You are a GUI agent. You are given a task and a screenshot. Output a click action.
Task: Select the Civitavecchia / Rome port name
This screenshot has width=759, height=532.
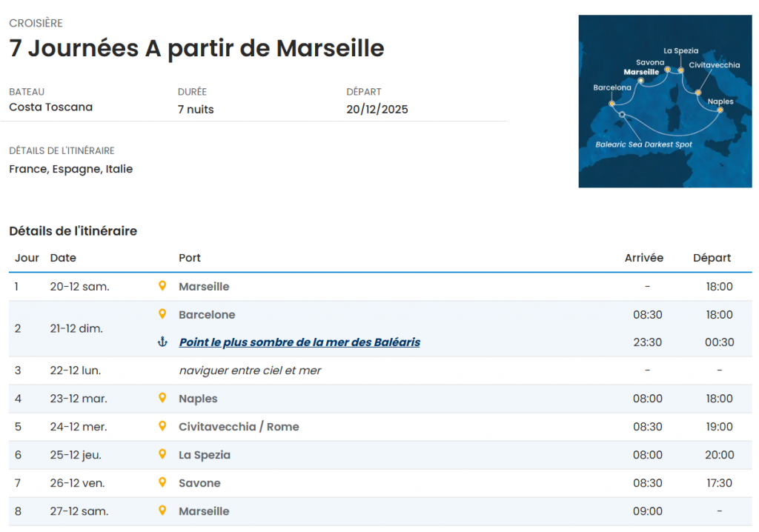click(x=239, y=427)
